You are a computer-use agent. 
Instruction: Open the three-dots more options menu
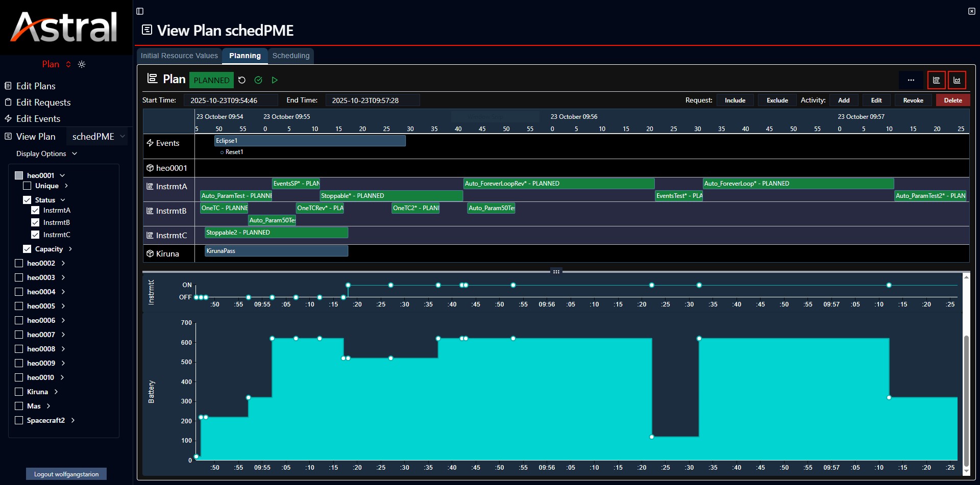[911, 80]
